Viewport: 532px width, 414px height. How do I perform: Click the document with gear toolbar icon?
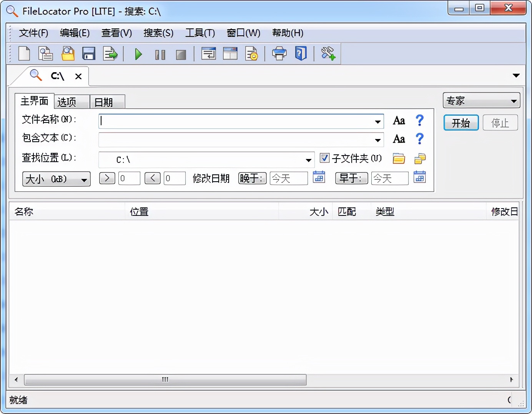click(251, 54)
